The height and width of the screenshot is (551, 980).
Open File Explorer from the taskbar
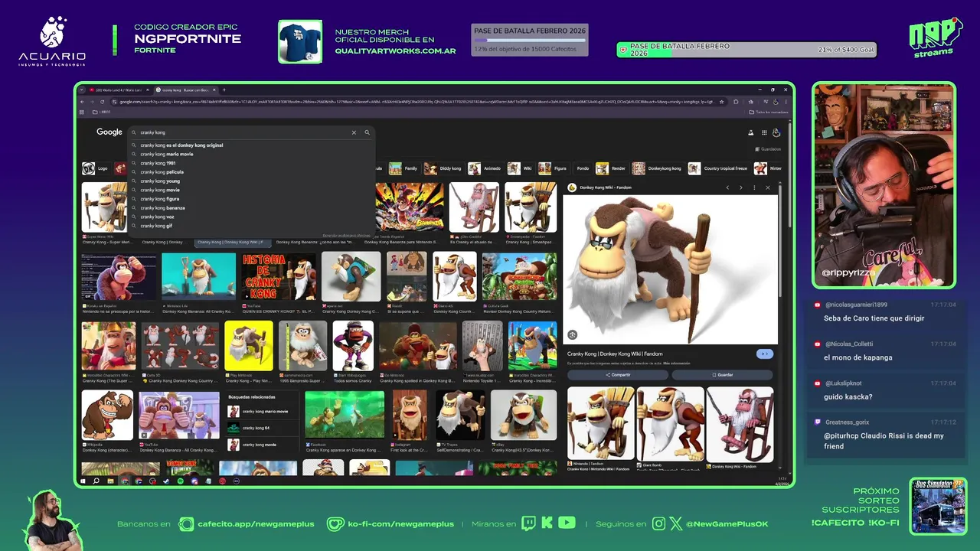(110, 481)
